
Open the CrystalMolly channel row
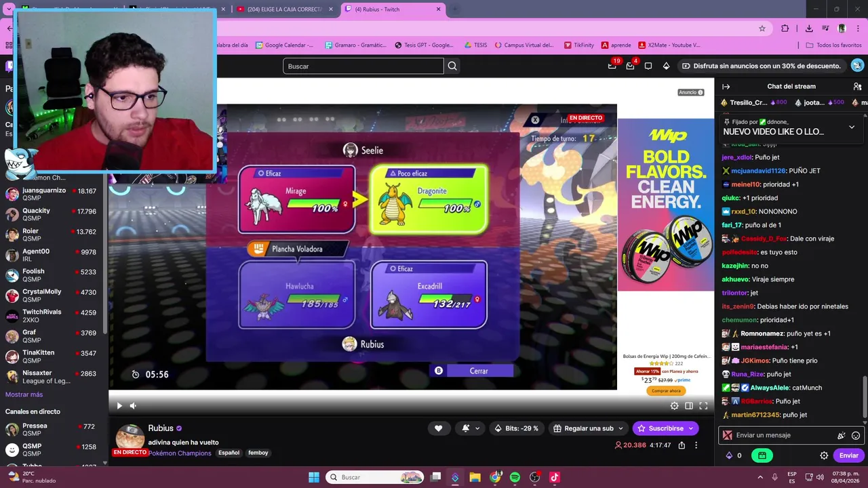(x=53, y=296)
